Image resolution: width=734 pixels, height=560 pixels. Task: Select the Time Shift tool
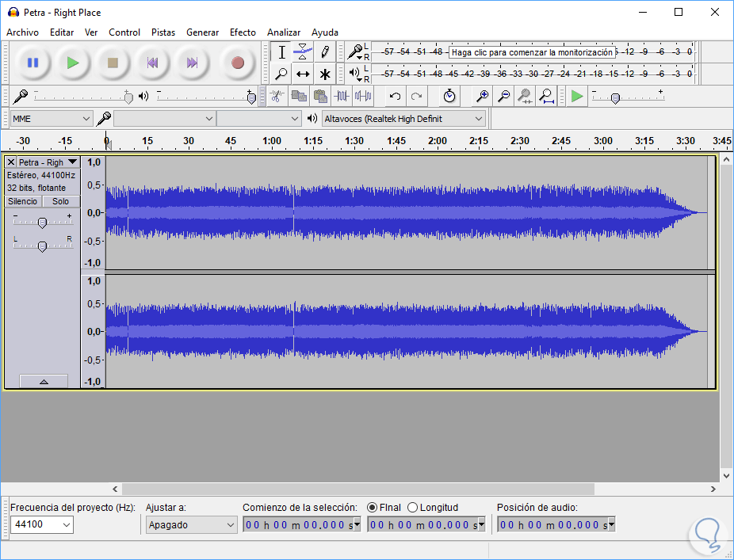(x=303, y=74)
